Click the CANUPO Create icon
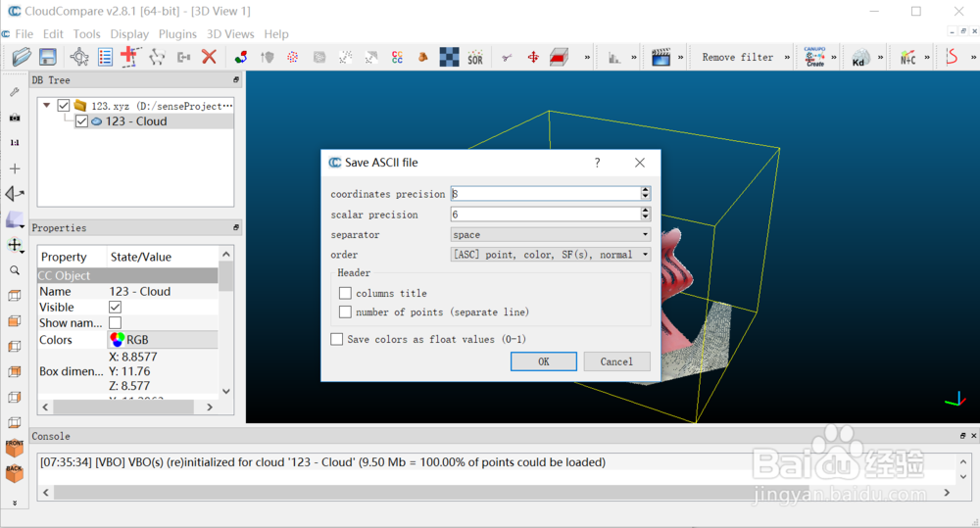Viewport: 980px width, 528px height. [815, 57]
